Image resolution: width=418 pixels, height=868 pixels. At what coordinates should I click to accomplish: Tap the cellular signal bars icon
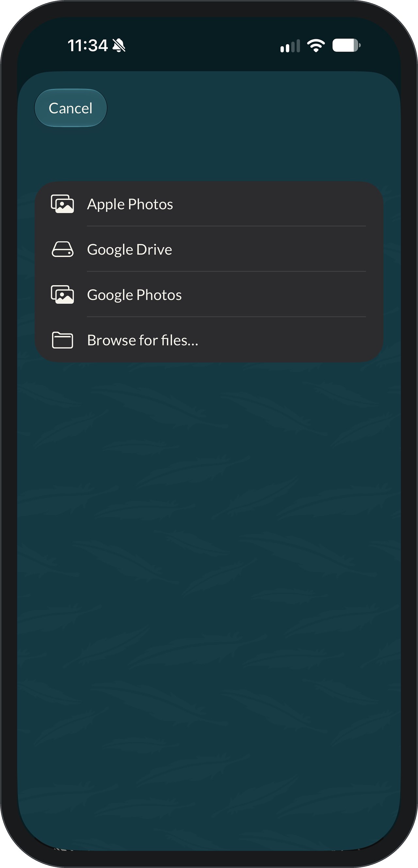(290, 46)
